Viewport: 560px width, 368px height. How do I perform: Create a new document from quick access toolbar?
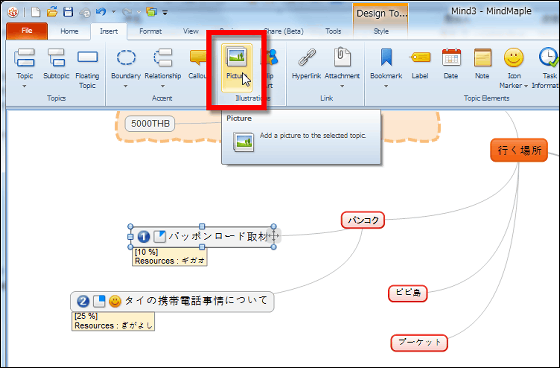pyautogui.click(x=35, y=12)
